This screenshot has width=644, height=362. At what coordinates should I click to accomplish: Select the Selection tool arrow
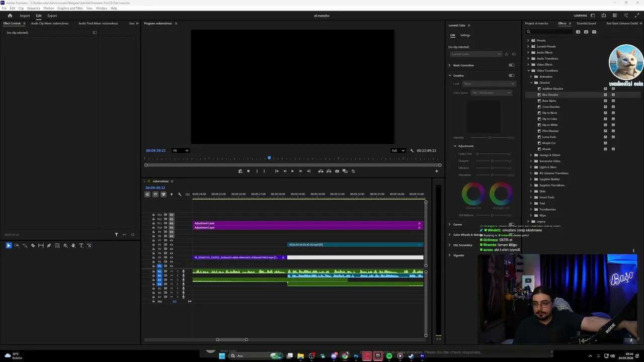click(9, 245)
